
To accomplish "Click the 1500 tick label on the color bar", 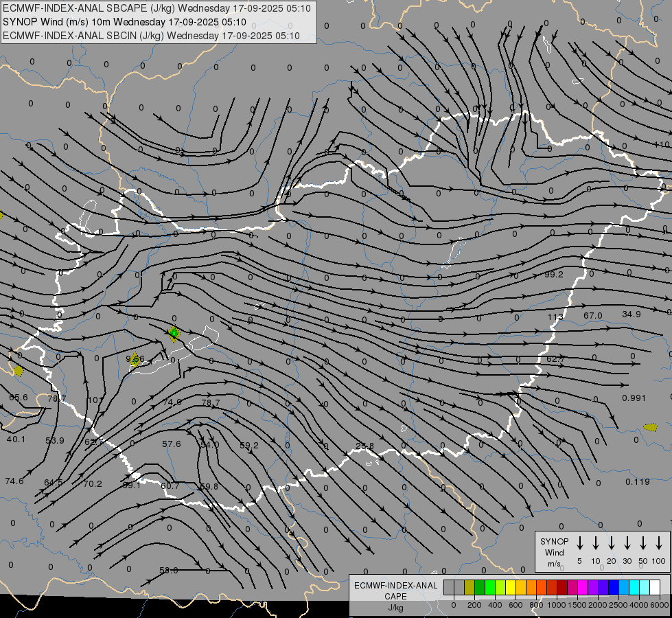I will click(577, 605).
